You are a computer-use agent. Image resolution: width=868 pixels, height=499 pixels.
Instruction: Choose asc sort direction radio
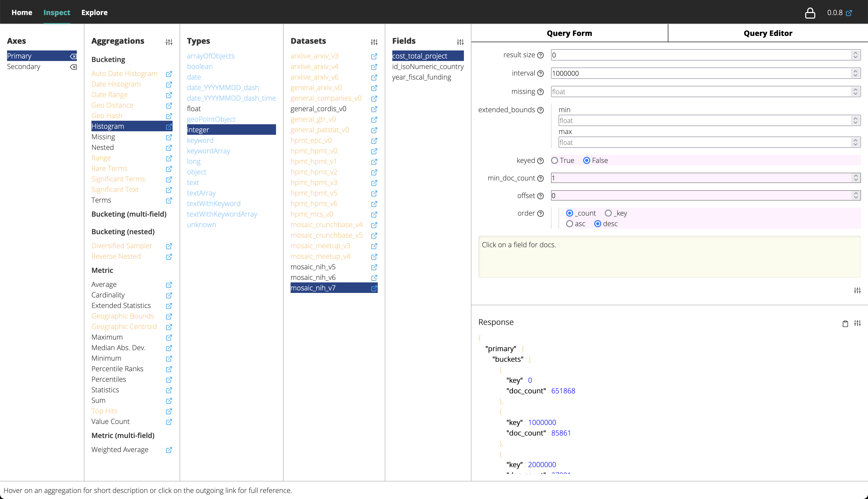(x=569, y=224)
